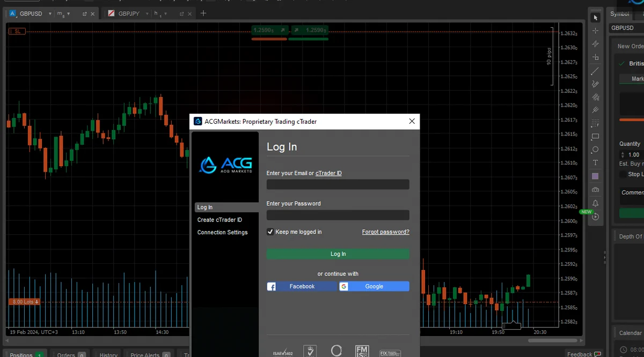
Task: Switch to the Symbol tab in right panel
Action: [619, 14]
